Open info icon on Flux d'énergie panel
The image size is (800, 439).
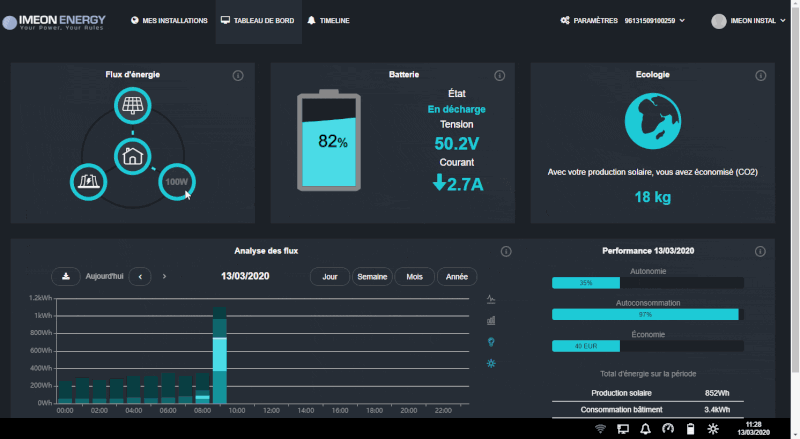pos(237,76)
